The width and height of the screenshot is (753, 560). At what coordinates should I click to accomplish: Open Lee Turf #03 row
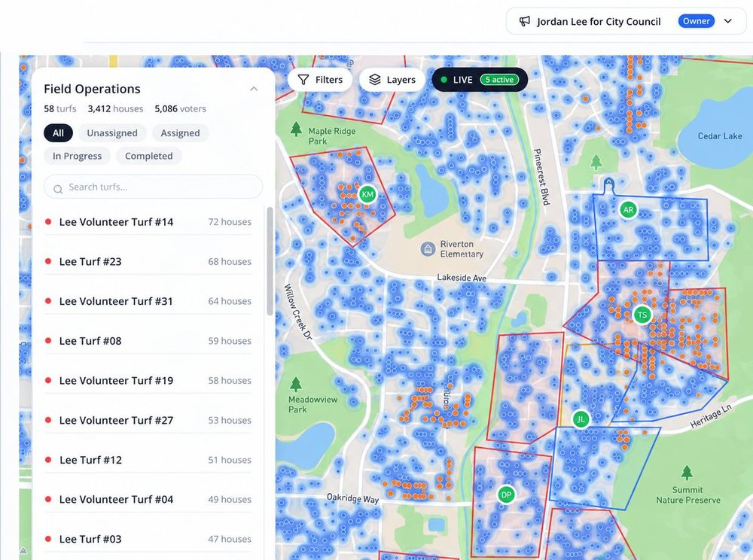(148, 539)
